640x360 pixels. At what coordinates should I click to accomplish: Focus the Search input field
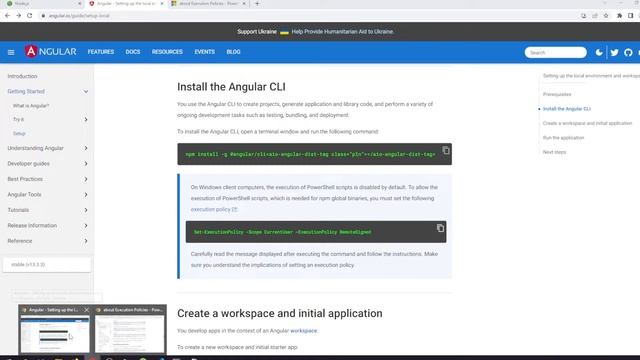click(556, 52)
